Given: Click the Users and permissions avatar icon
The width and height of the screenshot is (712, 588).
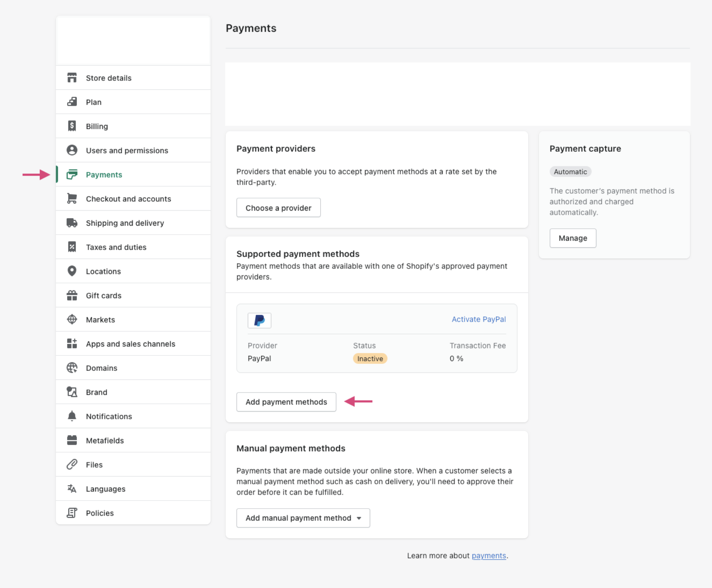Looking at the screenshot, I should (72, 150).
